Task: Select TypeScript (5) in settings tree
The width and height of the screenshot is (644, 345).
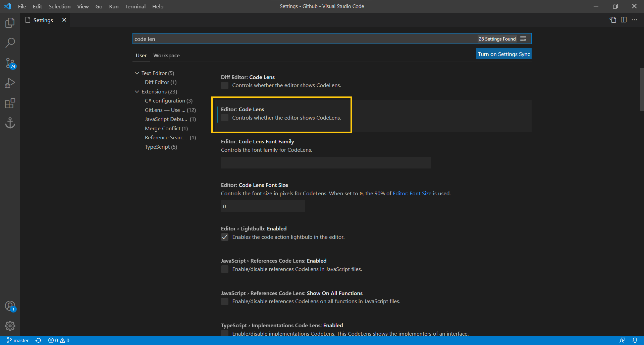Action: click(x=161, y=147)
